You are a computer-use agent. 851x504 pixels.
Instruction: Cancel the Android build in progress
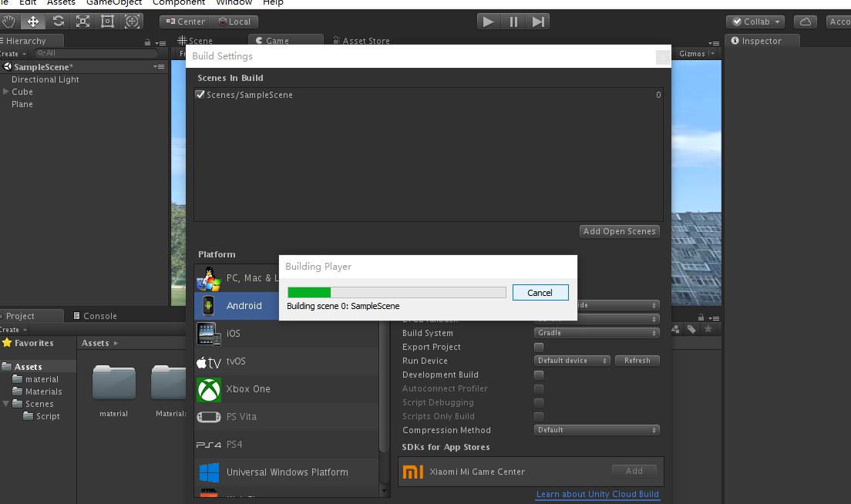pos(540,292)
